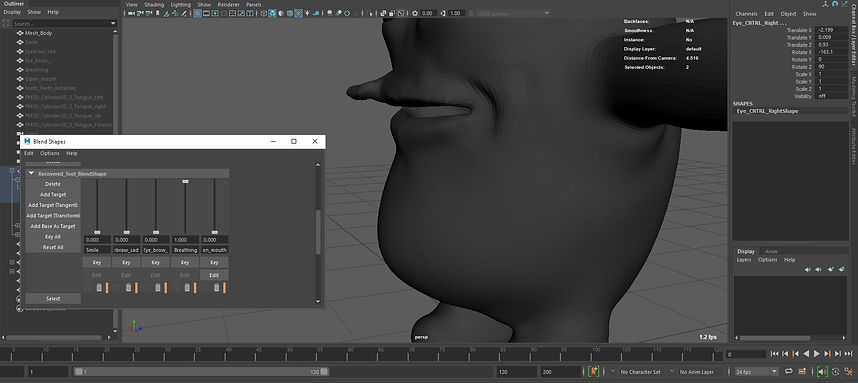Open Options menu in Blend Shapes window

(50, 153)
